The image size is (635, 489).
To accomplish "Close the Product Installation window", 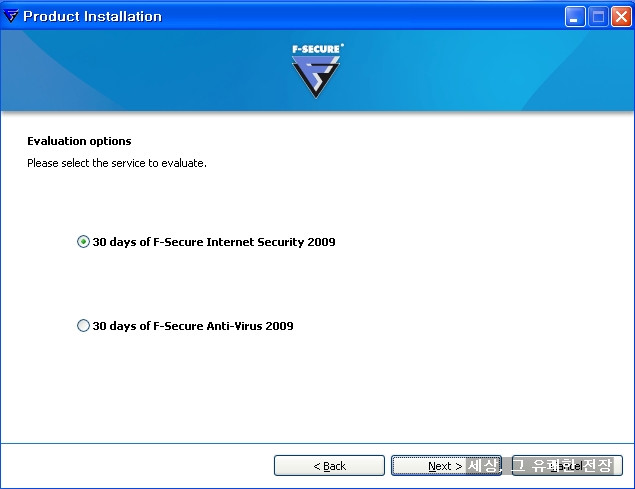I will [621, 17].
